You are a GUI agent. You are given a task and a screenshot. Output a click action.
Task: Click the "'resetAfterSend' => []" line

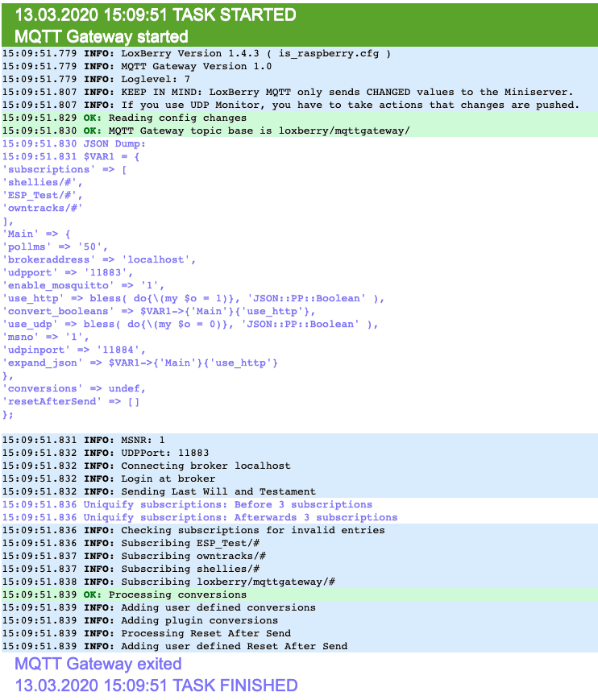tap(71, 402)
